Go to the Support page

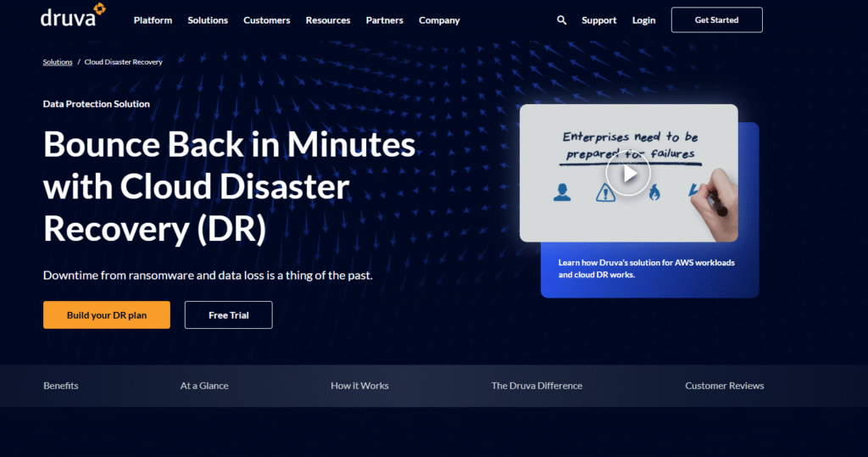click(x=598, y=20)
